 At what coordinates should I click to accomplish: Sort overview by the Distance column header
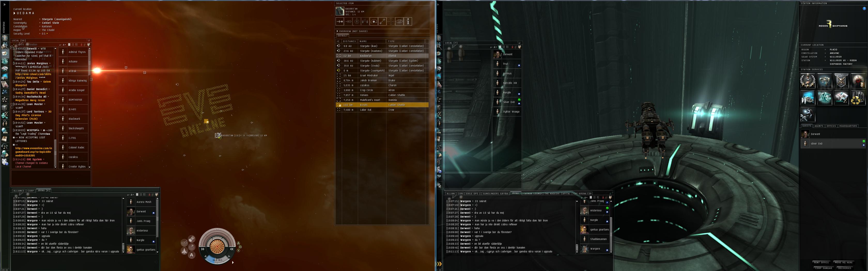click(350, 41)
